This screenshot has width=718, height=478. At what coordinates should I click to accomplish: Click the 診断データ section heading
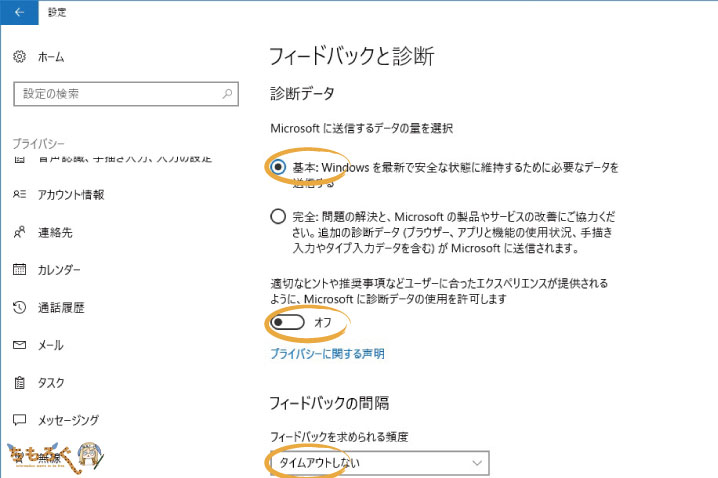click(x=302, y=94)
